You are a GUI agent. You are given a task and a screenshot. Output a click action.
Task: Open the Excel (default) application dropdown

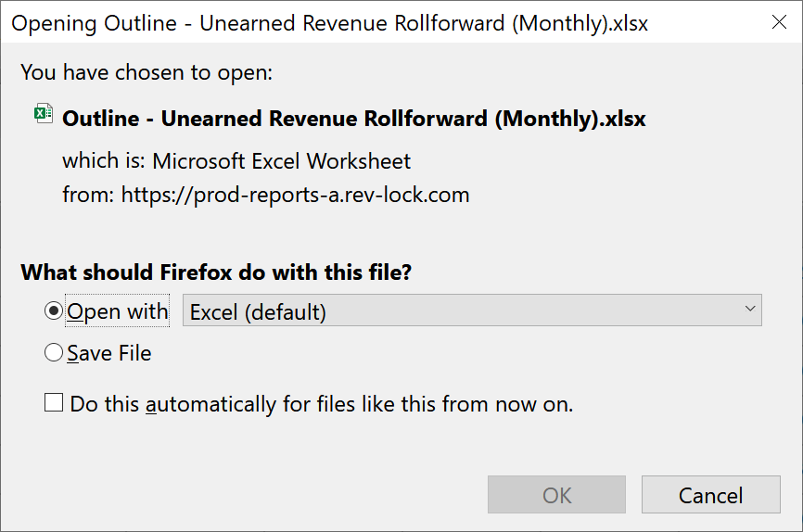472,310
